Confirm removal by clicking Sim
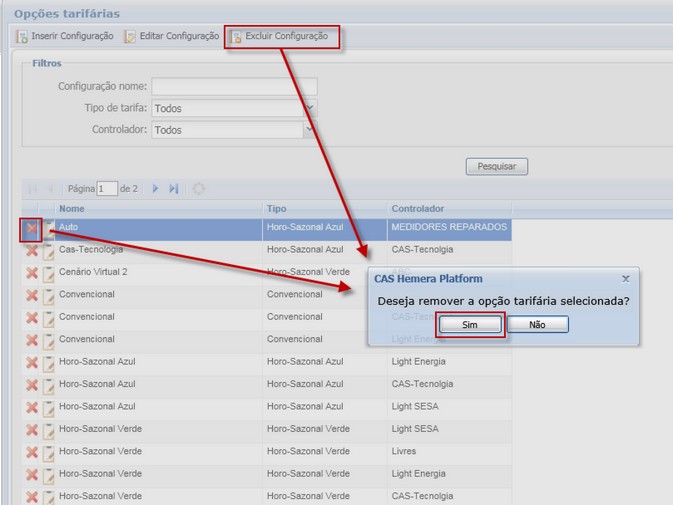Image resolution: width=673 pixels, height=505 pixels. pyautogui.click(x=470, y=325)
